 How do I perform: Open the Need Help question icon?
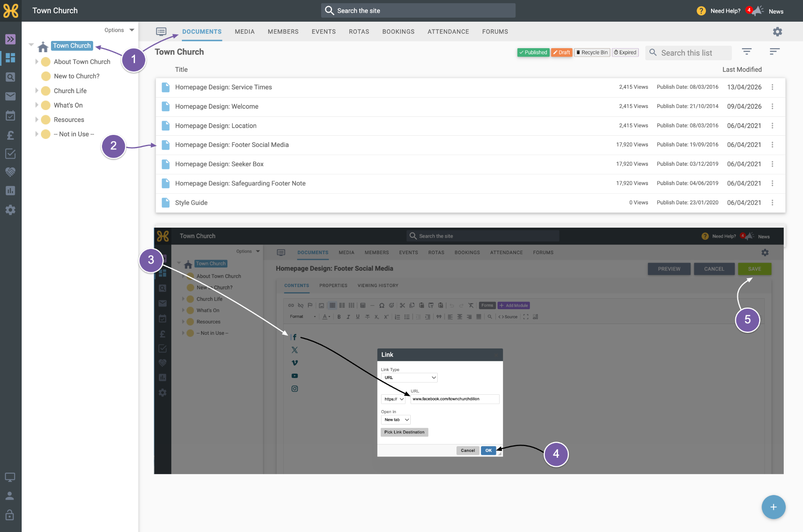(701, 11)
